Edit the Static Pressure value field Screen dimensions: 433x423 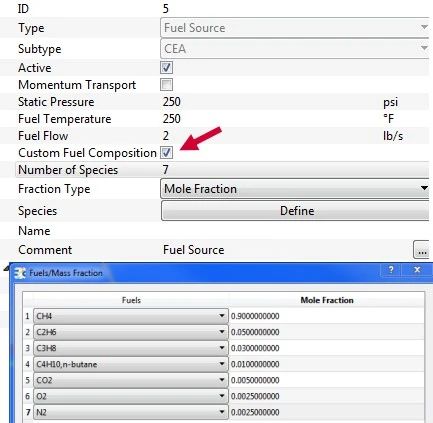(270, 102)
